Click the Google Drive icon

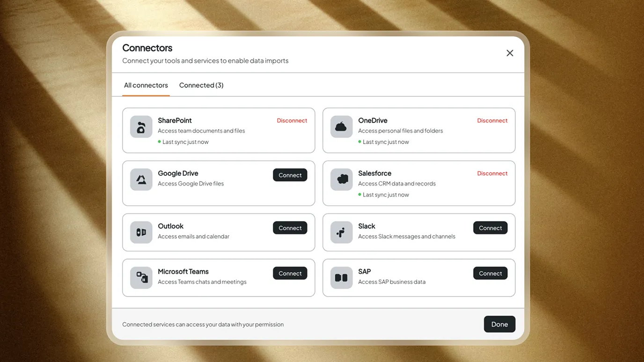point(141,180)
